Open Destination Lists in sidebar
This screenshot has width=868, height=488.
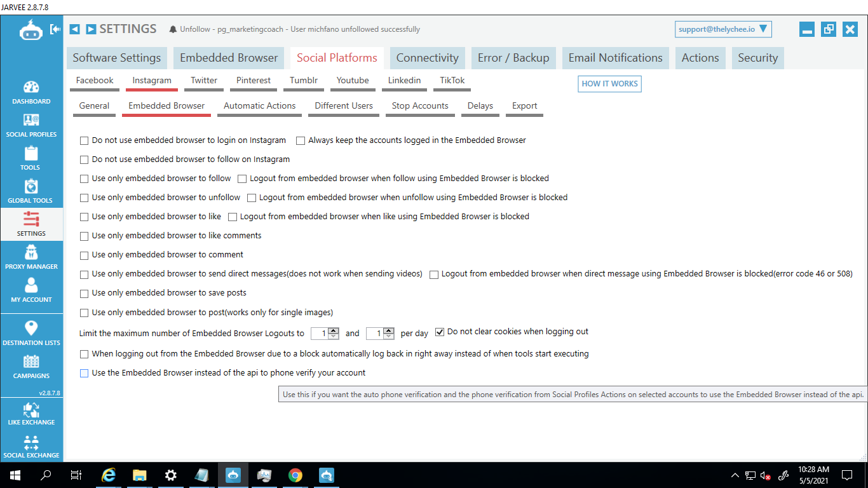tap(31, 334)
